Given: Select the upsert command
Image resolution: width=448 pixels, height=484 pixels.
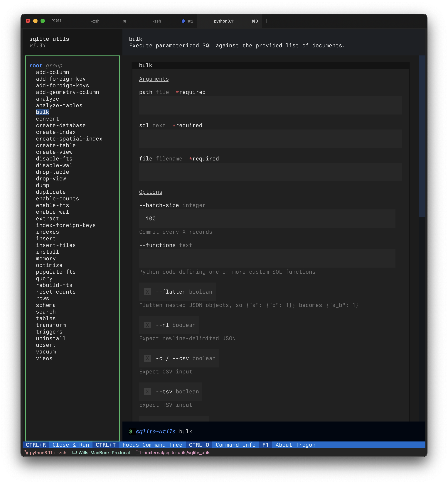Looking at the screenshot, I should [46, 345].
